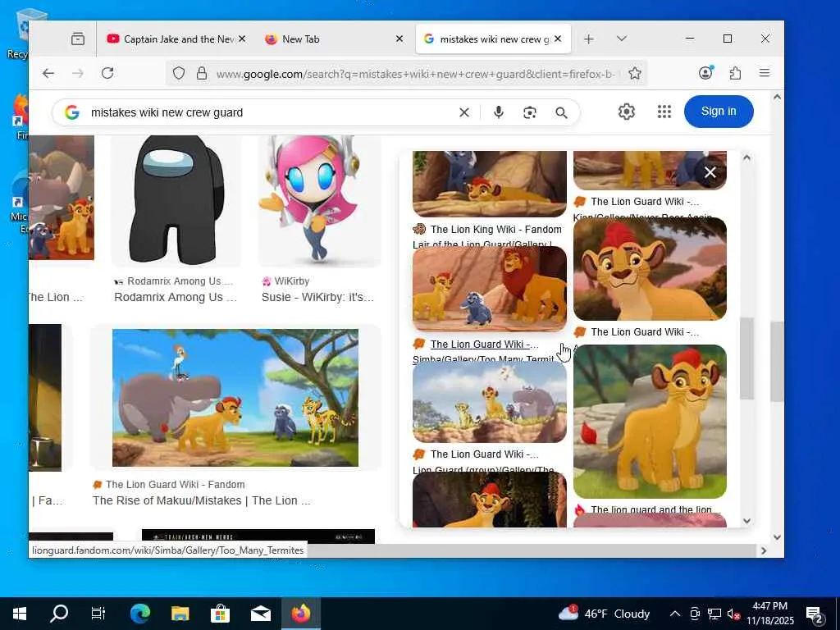This screenshot has width=840, height=630.
Task: Open Lion Guard group gallery thumbnail
Action: [x=489, y=402]
